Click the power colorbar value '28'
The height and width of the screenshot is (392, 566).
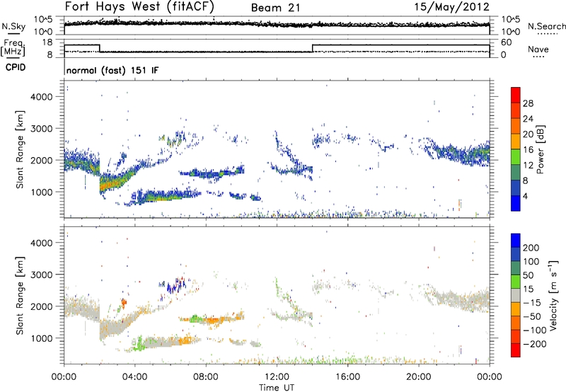(x=528, y=103)
